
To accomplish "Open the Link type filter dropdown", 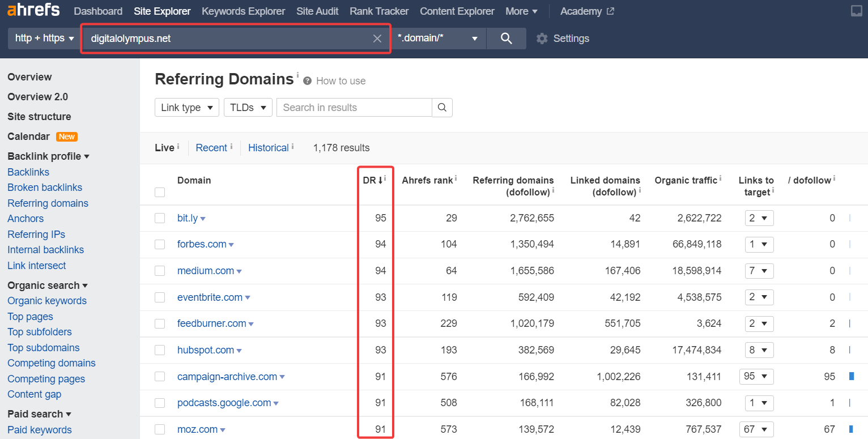I will click(187, 108).
